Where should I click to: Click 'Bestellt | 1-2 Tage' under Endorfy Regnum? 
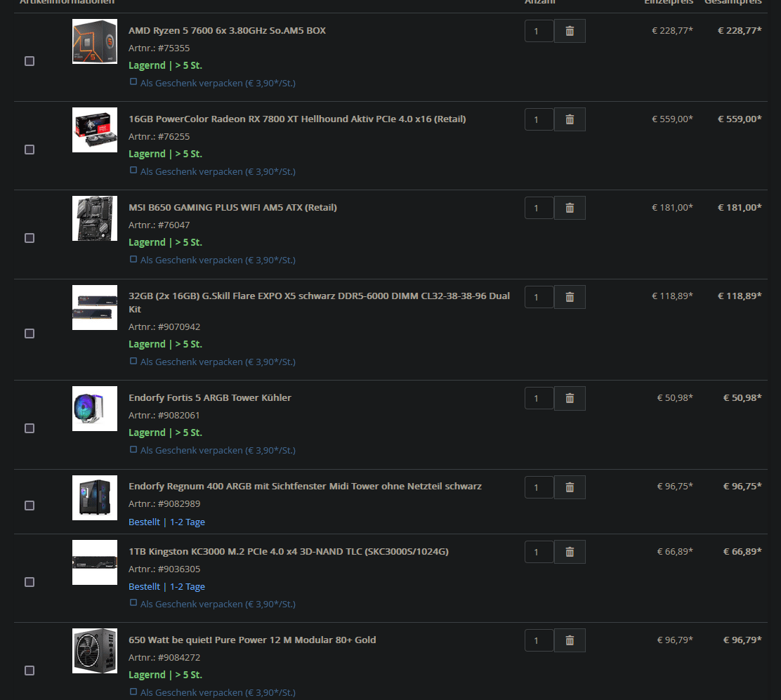167,522
